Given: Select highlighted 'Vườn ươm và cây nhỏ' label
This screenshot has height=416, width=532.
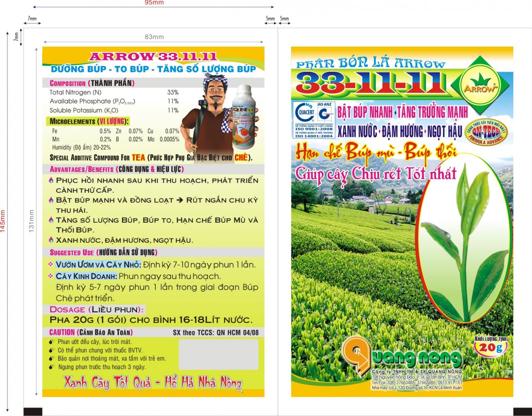Looking at the screenshot, I should 98,265.
